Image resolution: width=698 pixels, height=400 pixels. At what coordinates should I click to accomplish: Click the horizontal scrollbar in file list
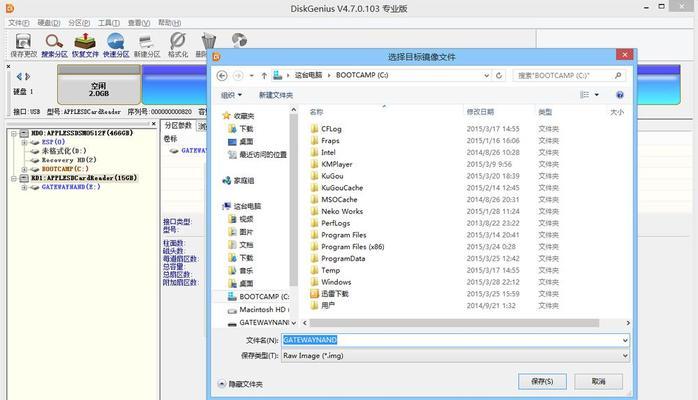click(x=454, y=323)
